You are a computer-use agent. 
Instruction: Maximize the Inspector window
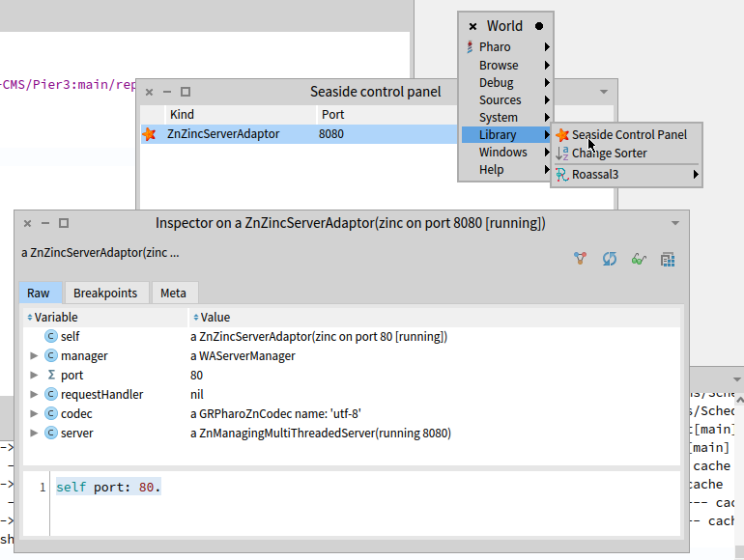coord(64,223)
